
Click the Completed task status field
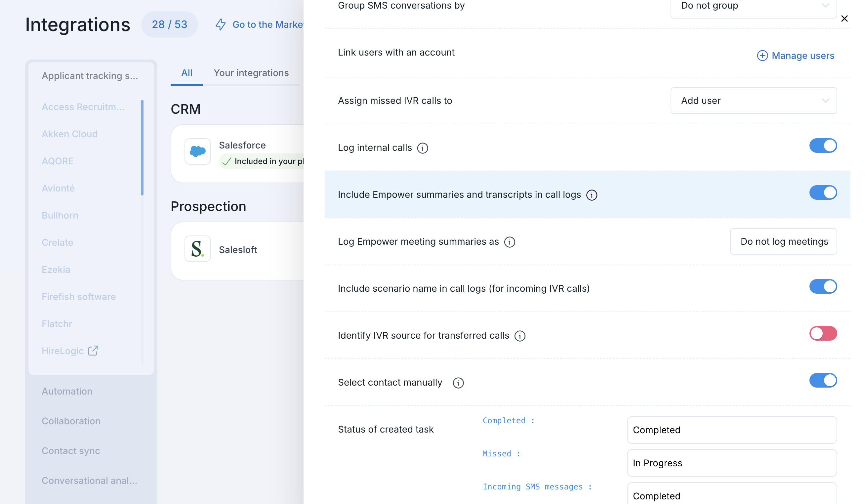tap(731, 430)
